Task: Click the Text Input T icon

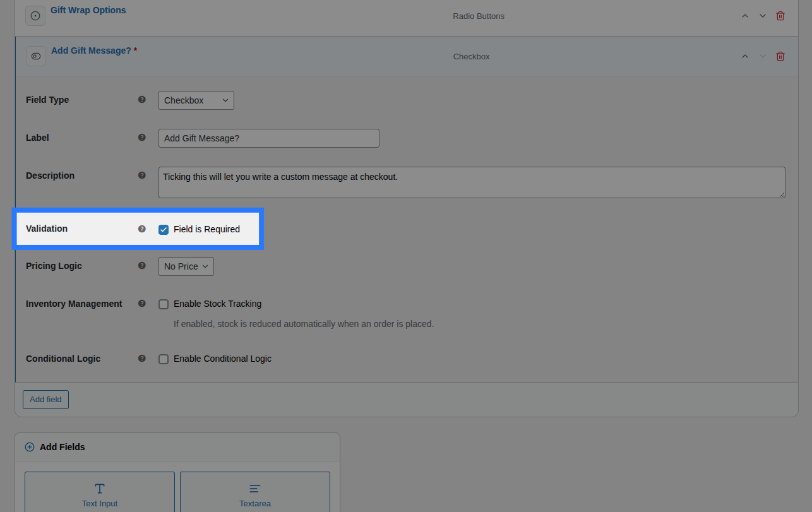Action: [100, 489]
